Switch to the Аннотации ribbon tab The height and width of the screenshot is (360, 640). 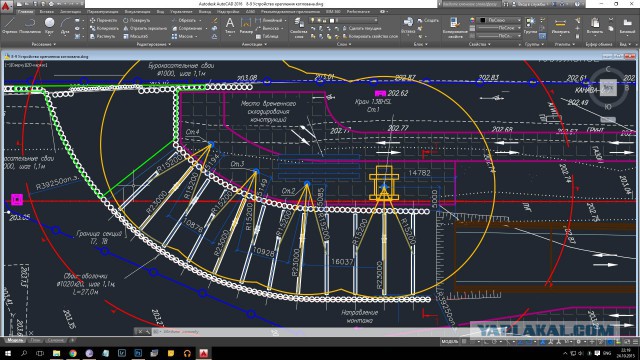pyautogui.click(x=70, y=12)
